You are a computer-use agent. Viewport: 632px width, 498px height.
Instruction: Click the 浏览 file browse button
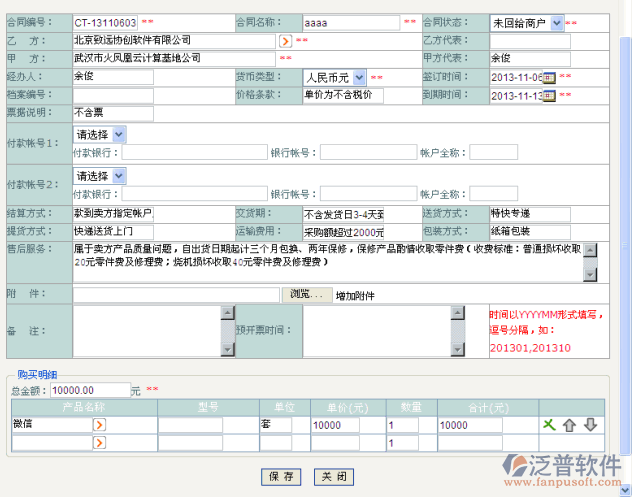(x=307, y=294)
